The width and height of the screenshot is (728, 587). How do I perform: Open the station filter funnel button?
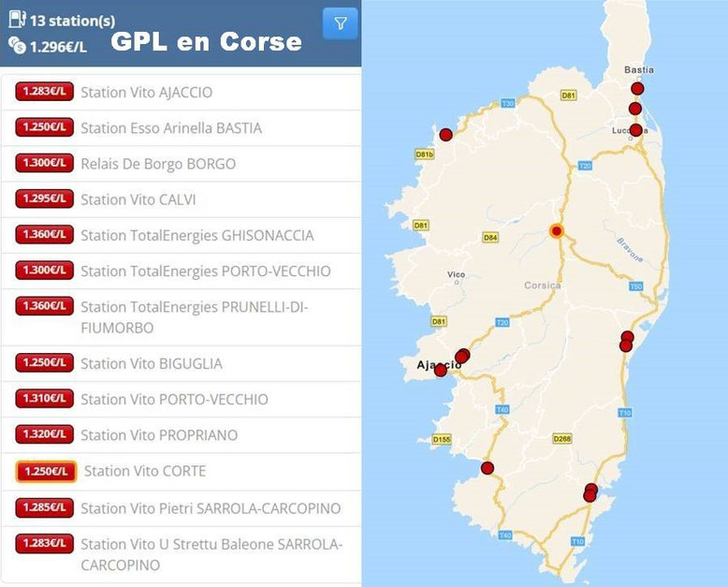coord(341,23)
